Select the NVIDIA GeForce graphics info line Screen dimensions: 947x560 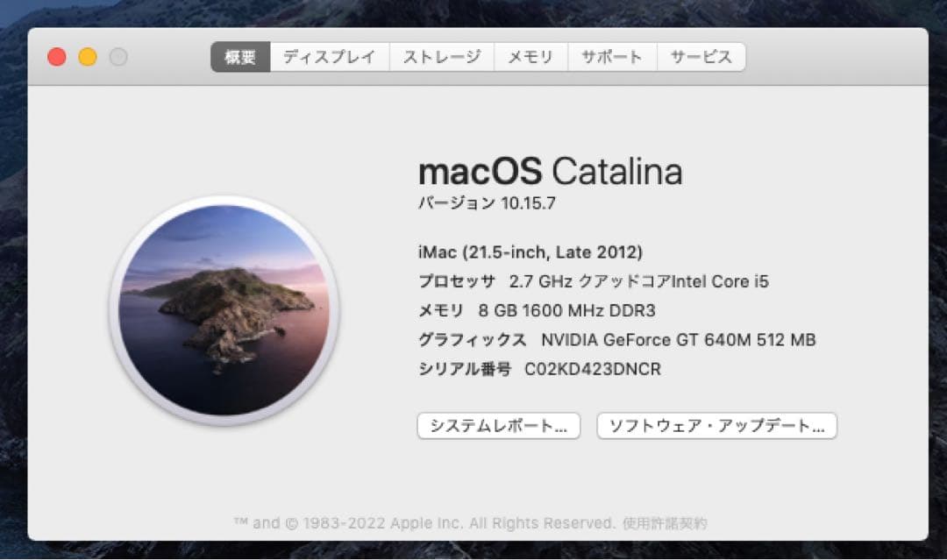click(616, 339)
